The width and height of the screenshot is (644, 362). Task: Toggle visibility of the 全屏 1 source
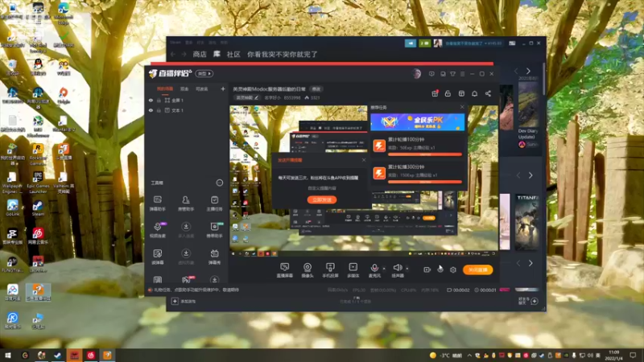tap(151, 100)
